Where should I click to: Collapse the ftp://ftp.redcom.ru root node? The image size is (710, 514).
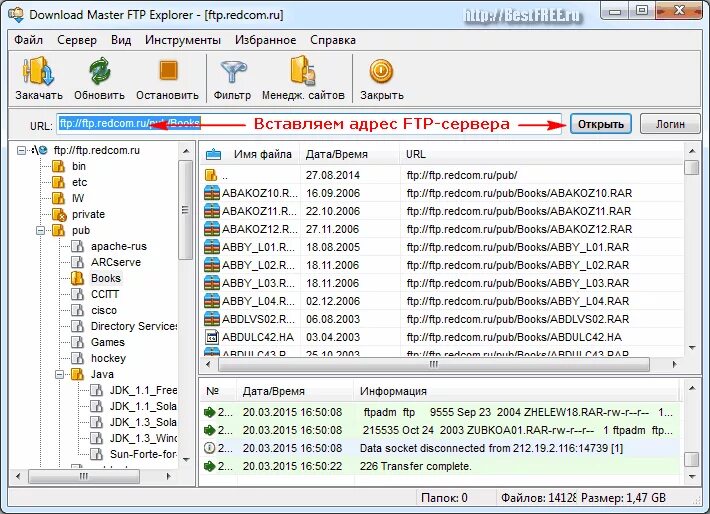click(21, 150)
